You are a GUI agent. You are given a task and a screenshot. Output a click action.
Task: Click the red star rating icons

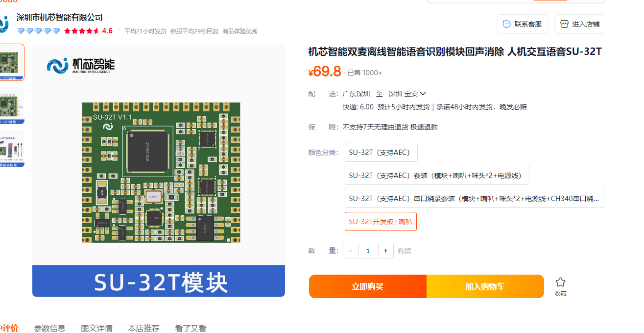(x=81, y=31)
